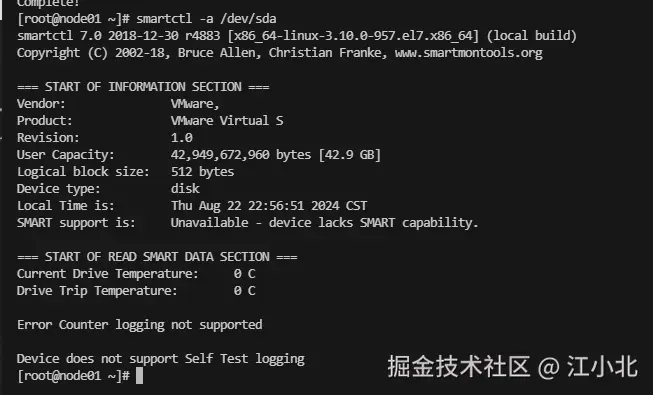Click the START OF INFORMATION SECTION header

point(143,87)
